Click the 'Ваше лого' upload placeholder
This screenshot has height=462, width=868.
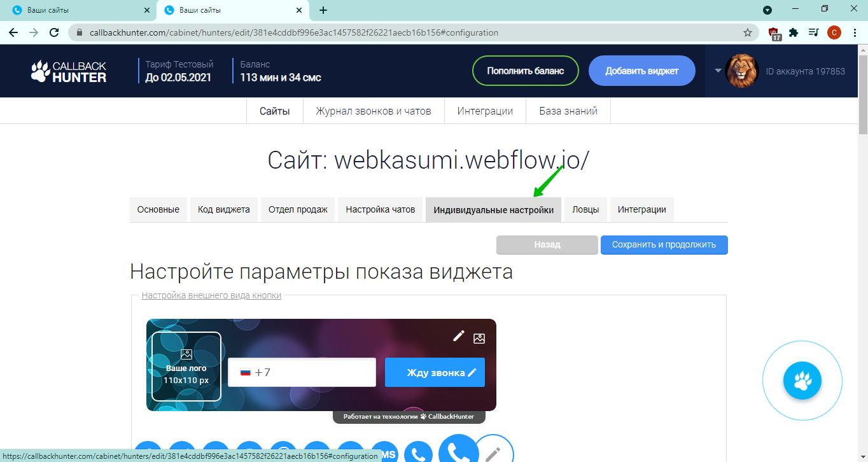click(186, 367)
